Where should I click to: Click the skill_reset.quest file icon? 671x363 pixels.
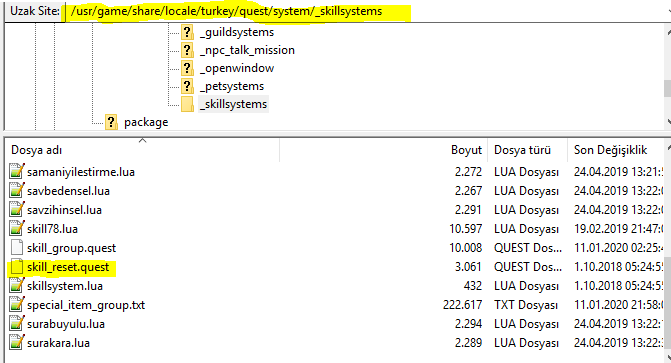pyautogui.click(x=17, y=267)
